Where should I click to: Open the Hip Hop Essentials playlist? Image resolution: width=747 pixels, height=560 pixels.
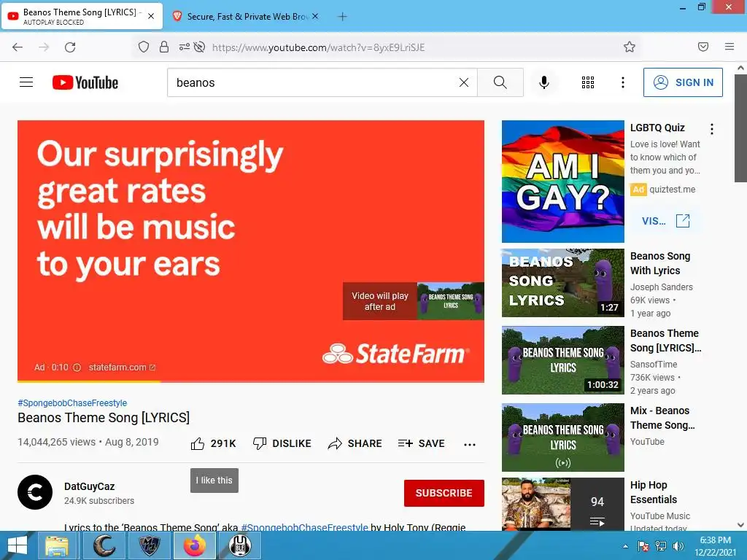[562, 504]
